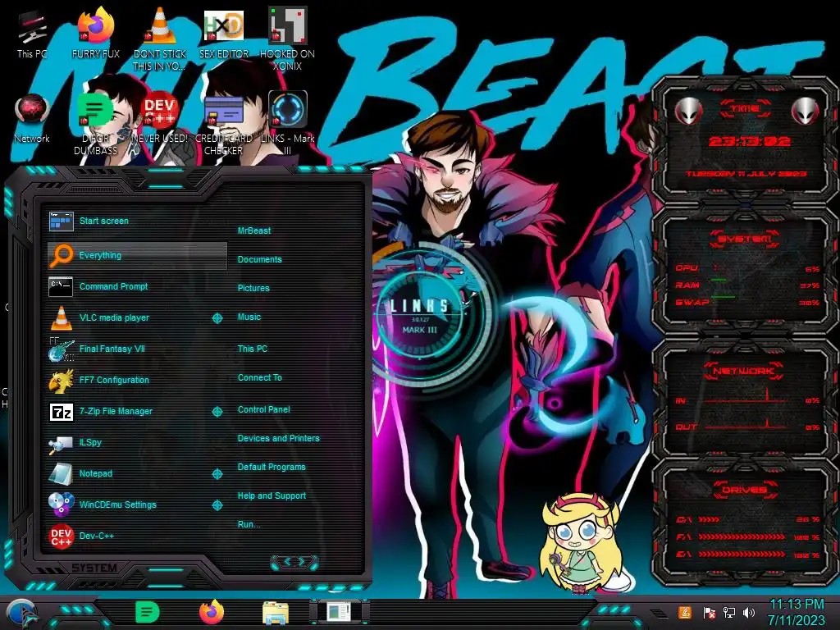Click the NETWORK OUT graph row
Image resolution: width=840 pixels, height=630 pixels.
tap(747, 425)
